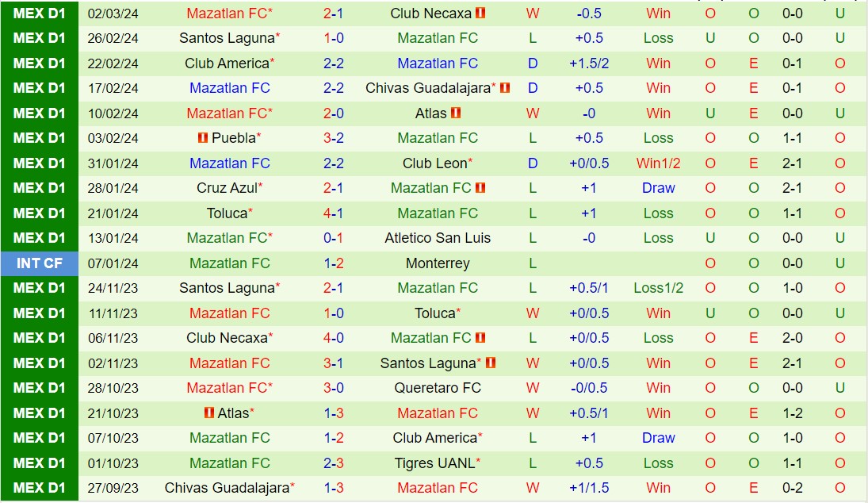Screen dimensions: 868x503
Task: Click red card icon beside Atlas, 10/02/24 match
Action: pos(456,113)
